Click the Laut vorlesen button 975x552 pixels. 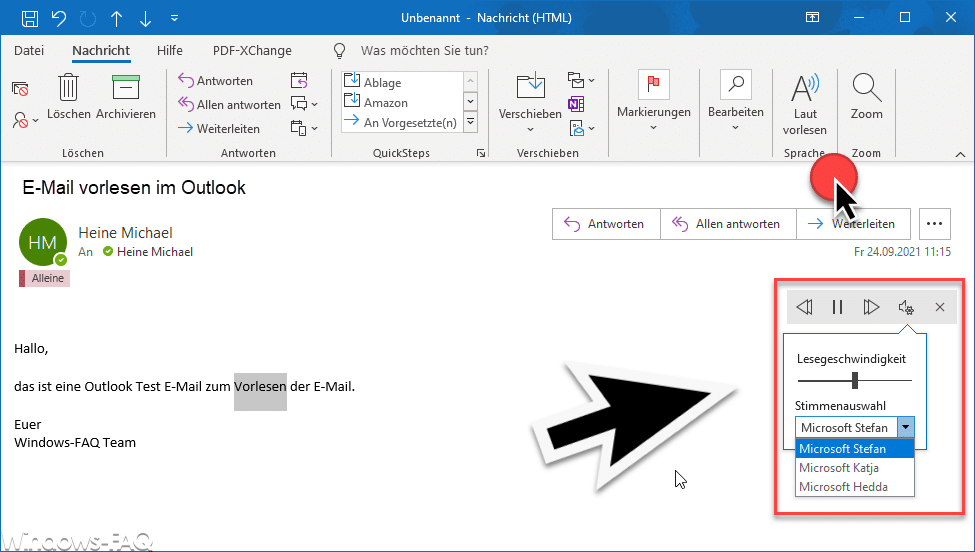coord(805,104)
